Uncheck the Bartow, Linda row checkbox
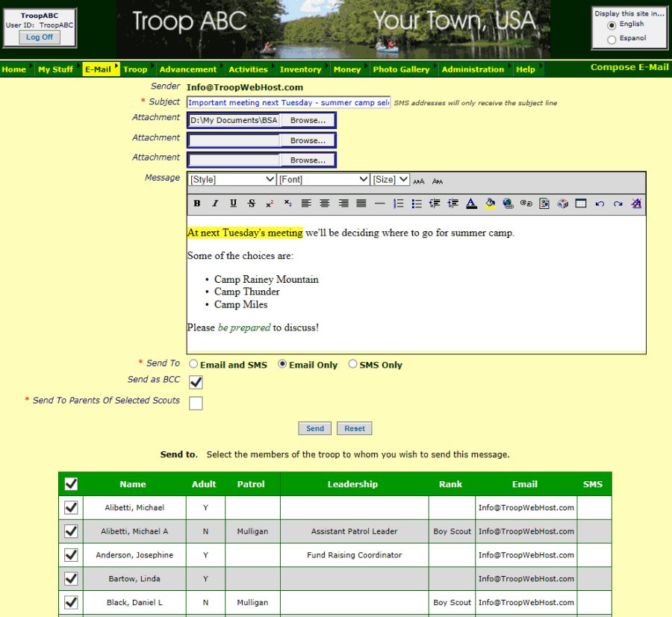 (x=71, y=578)
